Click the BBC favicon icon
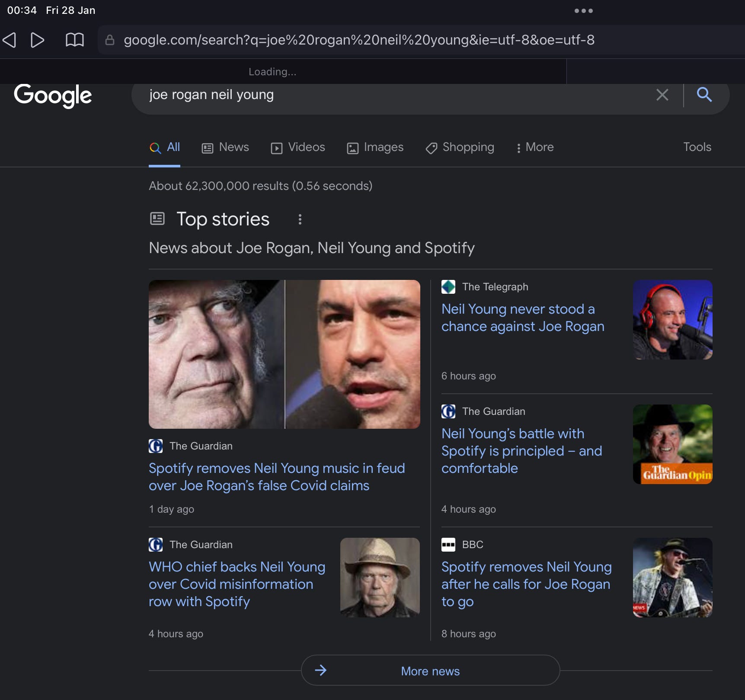The height and width of the screenshot is (700, 745). 448,545
